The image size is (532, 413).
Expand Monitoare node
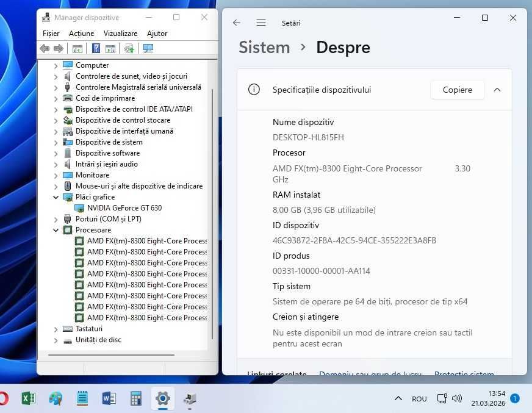click(56, 176)
